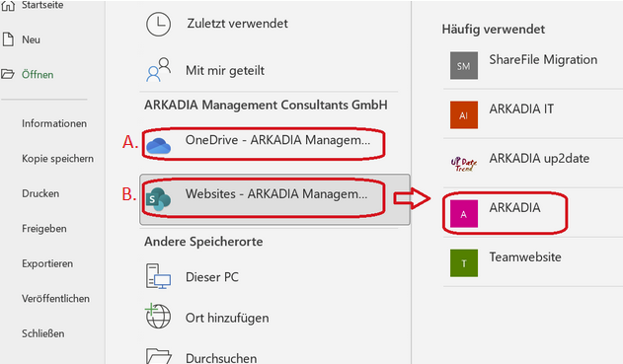623x364 pixels.
Task: Open the ARKADIA IT orange tile
Action: 464,114
